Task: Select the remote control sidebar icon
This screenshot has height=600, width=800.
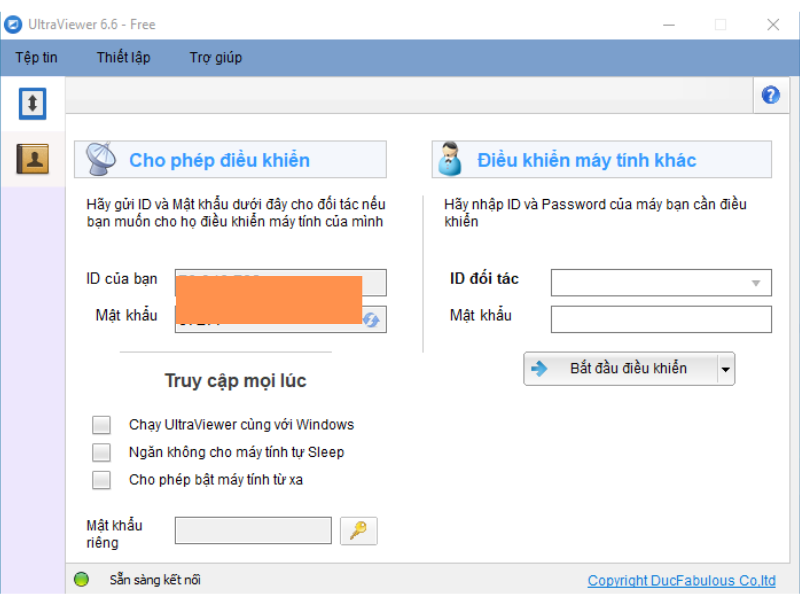Action: pyautogui.click(x=33, y=101)
